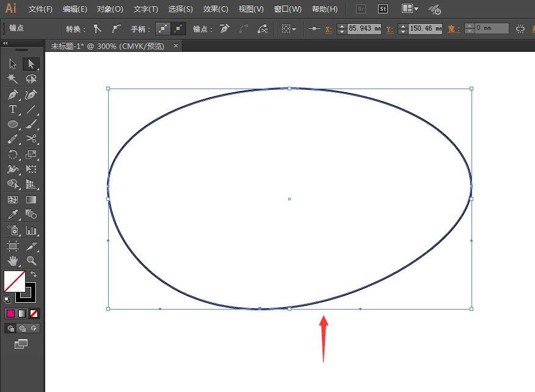Screen dimensions: 535x392
Task: Choose the Ellipse shape tool
Action: click(13, 125)
